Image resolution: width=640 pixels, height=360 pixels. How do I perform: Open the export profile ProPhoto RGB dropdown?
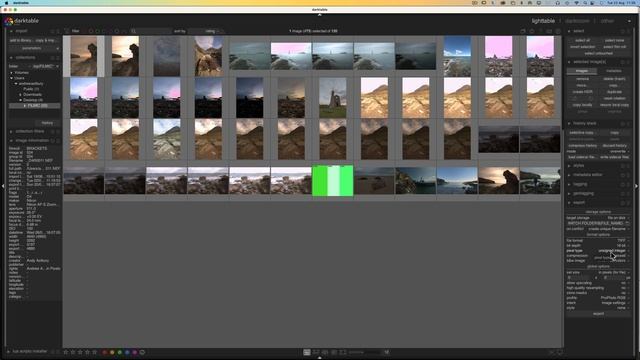coord(597,298)
